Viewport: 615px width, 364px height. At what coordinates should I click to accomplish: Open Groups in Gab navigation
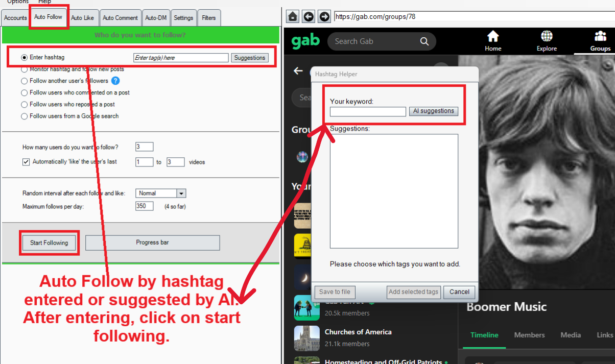[600, 41]
